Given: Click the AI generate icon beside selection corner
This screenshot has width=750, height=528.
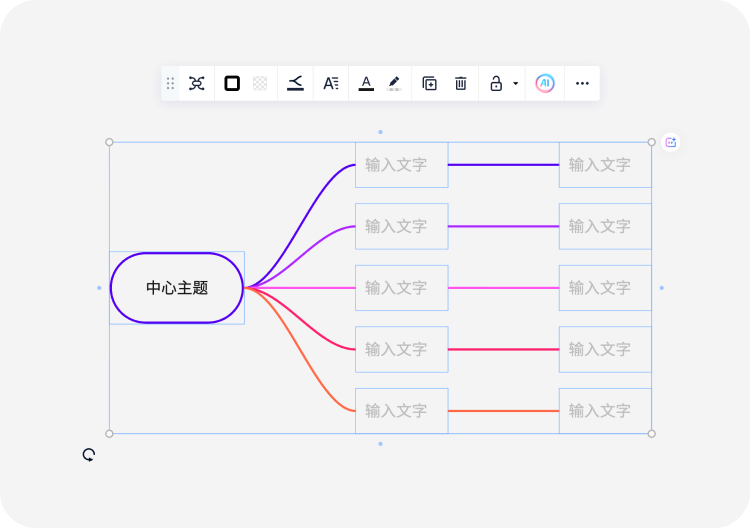Looking at the screenshot, I should pos(671,142).
